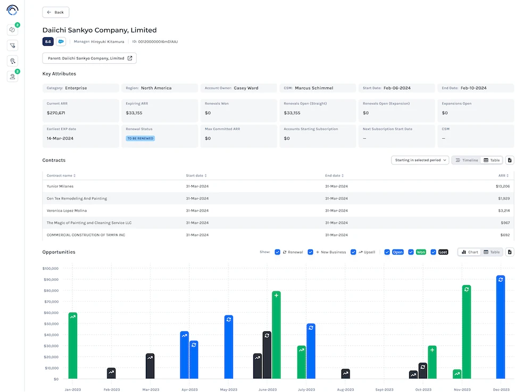The image size is (532, 392).
Task: Click the tall blue Dec-2023 renewal bar
Action: 500,327
